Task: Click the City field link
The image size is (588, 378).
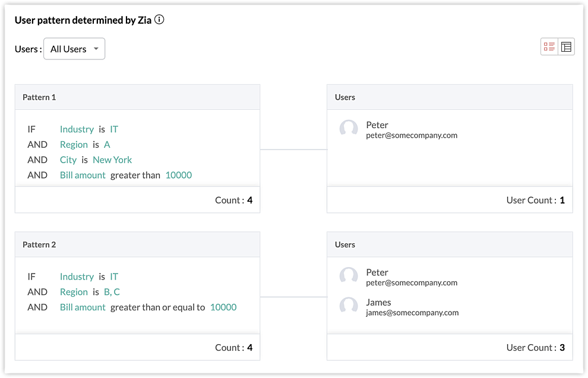Action: [68, 160]
